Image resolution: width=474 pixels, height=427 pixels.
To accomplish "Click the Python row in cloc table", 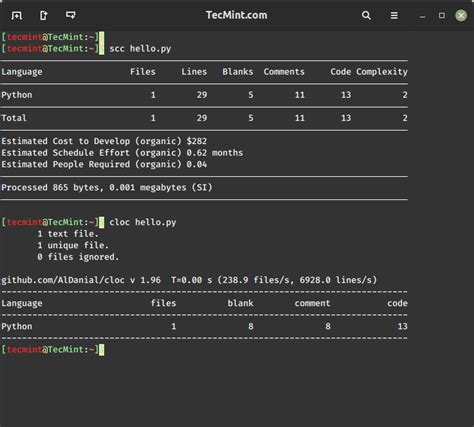I will pos(204,326).
